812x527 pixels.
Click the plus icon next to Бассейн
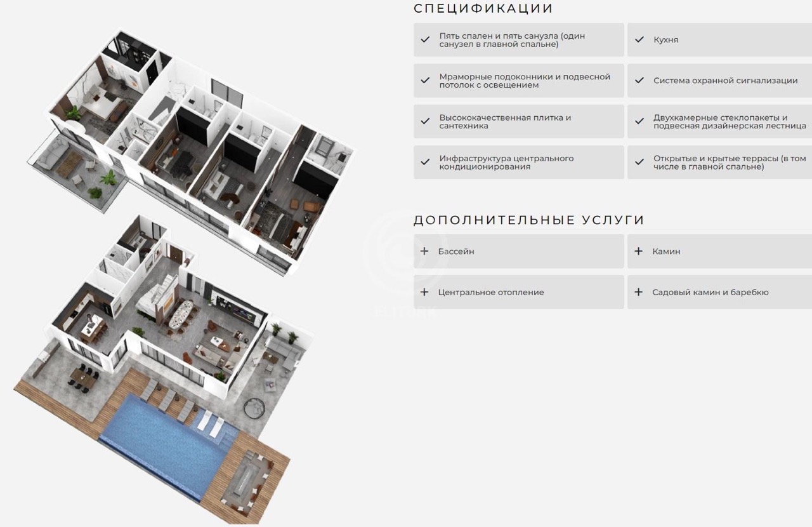pos(424,251)
